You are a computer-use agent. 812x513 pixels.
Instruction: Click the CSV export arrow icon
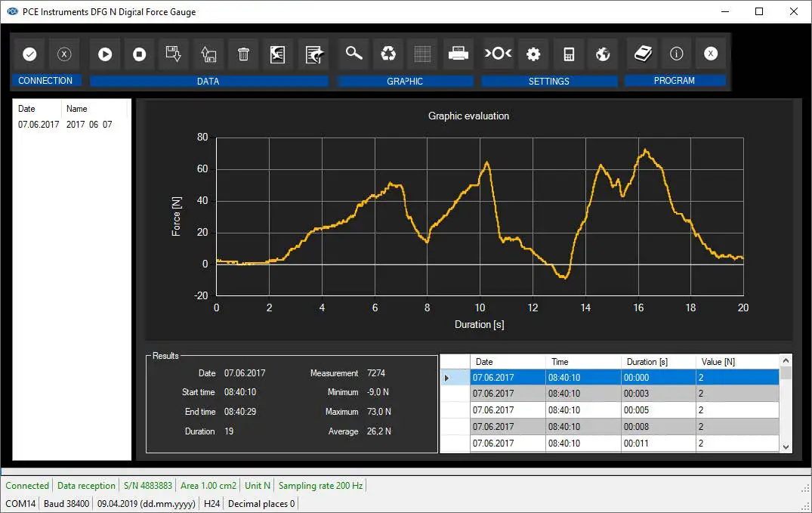coord(313,54)
